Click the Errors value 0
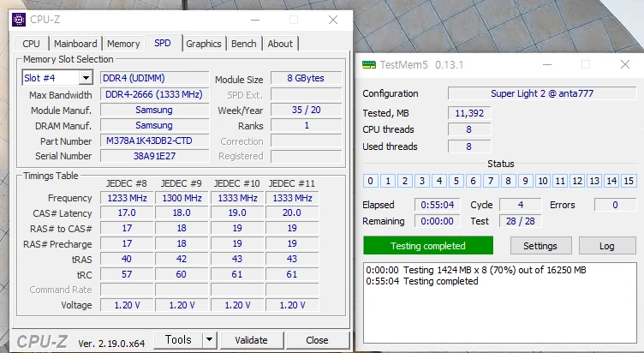644x353 pixels. pyautogui.click(x=615, y=205)
